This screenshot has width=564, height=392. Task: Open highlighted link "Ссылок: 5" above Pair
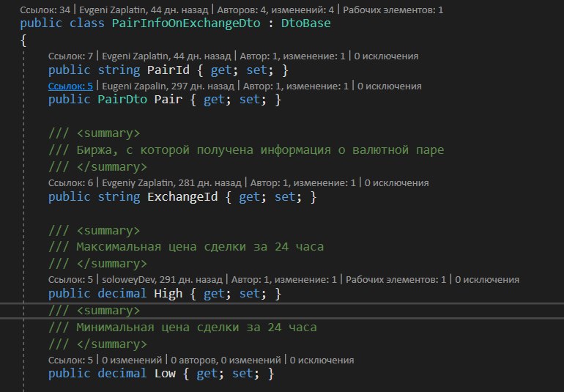(70, 86)
